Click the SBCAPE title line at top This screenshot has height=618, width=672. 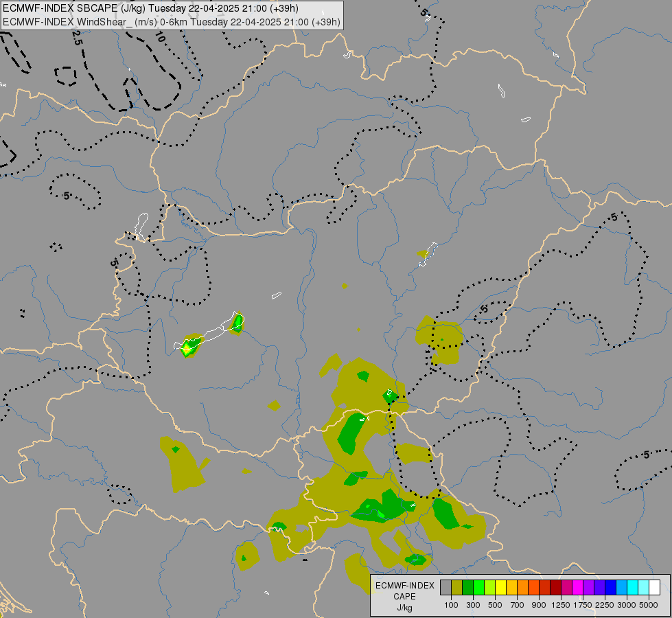tap(150, 8)
